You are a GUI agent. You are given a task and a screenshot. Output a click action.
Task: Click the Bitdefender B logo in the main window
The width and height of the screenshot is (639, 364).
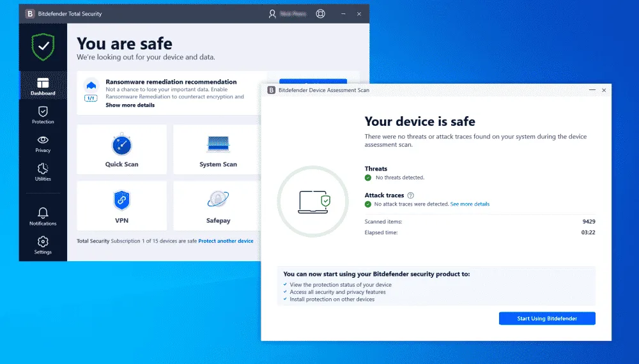[30, 14]
